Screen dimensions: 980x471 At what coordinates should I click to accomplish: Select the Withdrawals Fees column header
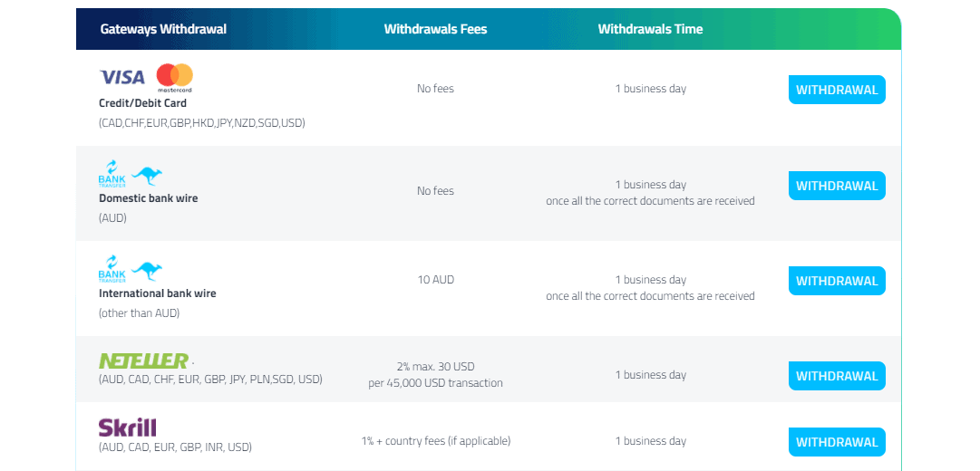436,29
